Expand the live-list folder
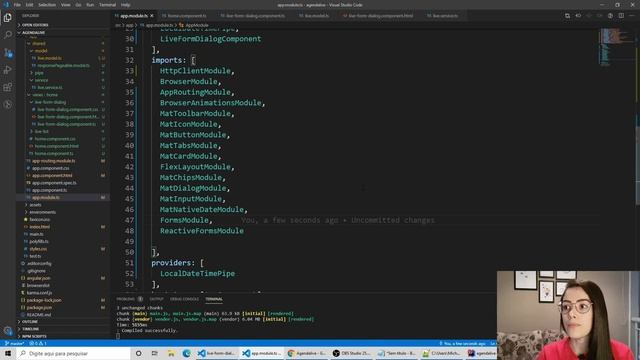The image size is (640, 360). (41, 131)
